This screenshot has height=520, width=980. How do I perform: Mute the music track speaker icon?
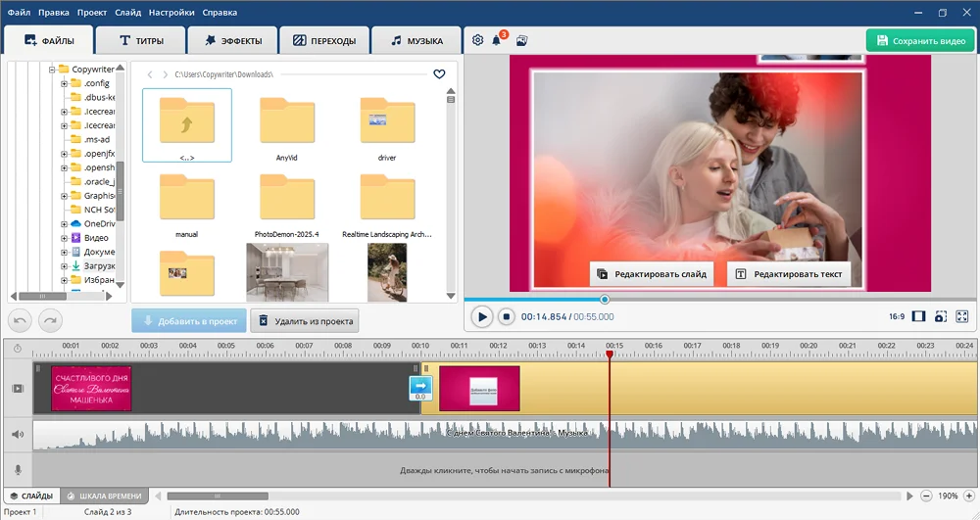[18, 434]
